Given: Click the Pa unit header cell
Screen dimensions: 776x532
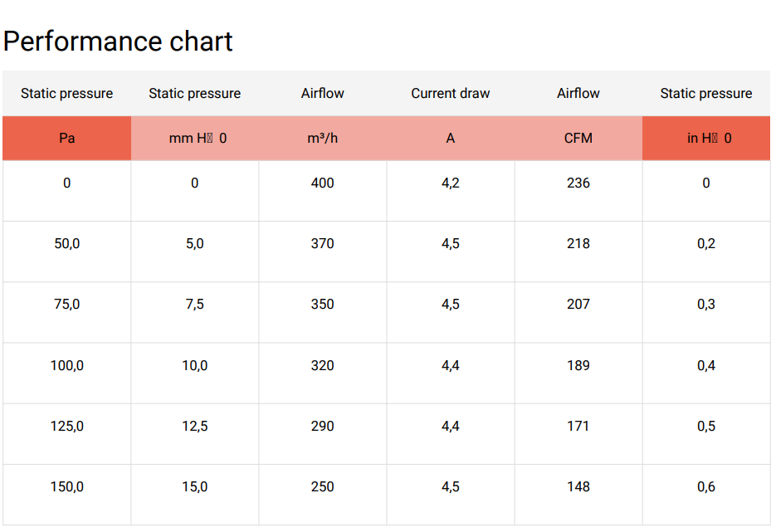Looking at the screenshot, I should pyautogui.click(x=67, y=138).
